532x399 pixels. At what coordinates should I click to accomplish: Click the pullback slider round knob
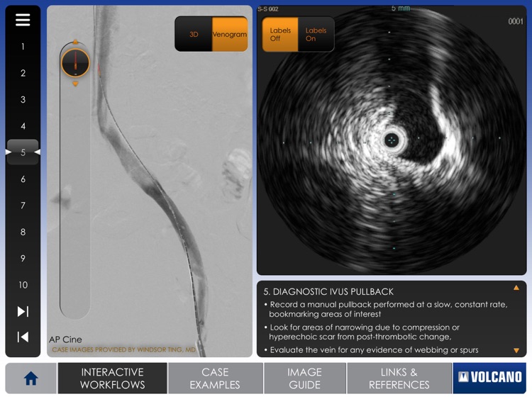pyautogui.click(x=75, y=62)
